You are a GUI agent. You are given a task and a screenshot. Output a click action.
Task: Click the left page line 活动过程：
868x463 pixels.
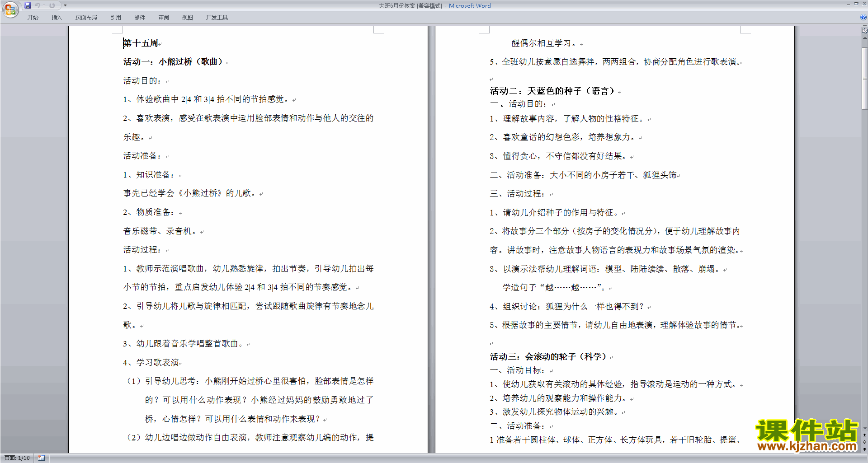point(142,250)
